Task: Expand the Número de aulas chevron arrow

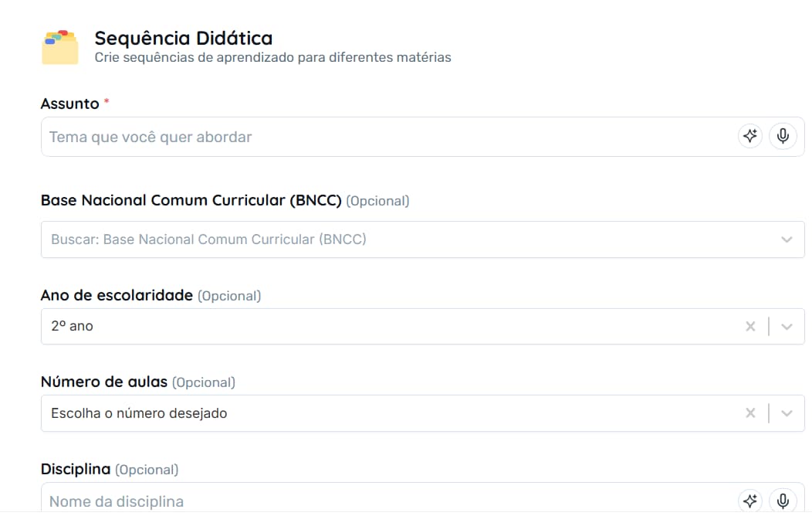Action: [x=787, y=413]
